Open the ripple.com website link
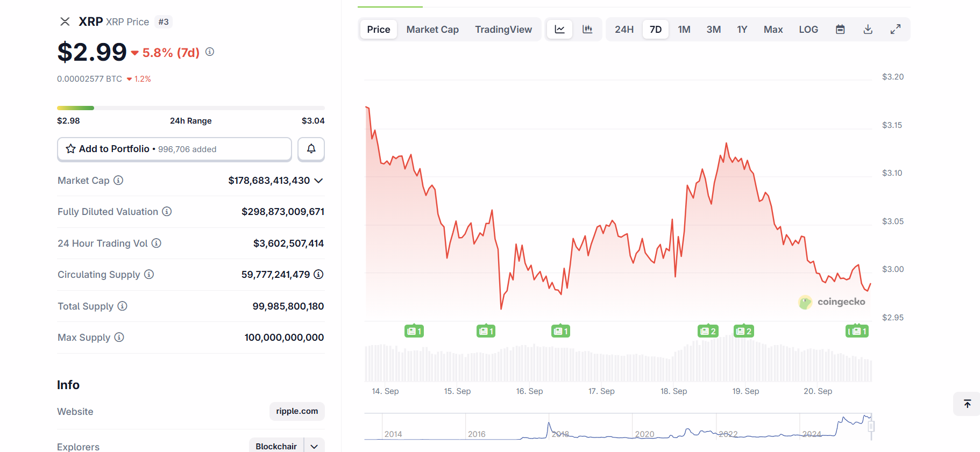Viewport: 980px width, 452px height. [297, 411]
